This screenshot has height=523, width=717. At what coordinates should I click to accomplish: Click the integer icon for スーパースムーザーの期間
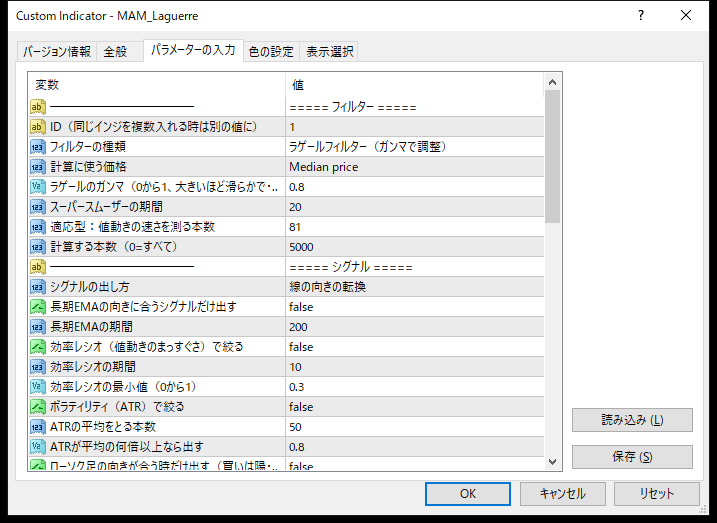pyautogui.click(x=38, y=207)
